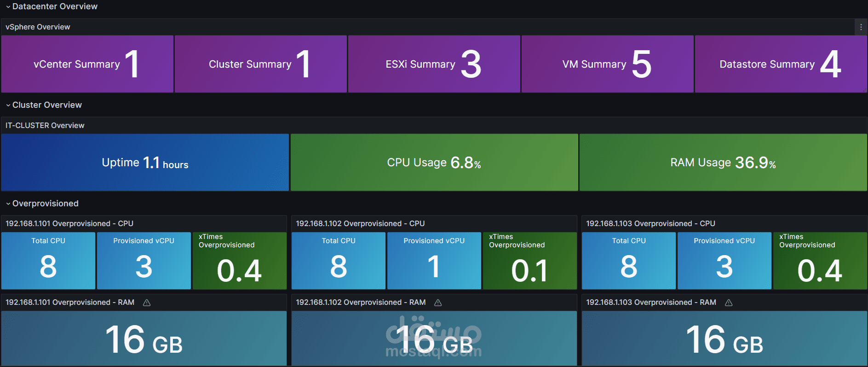Select the RAM Usage 36.9% tile
Image resolution: width=868 pixels, height=367 pixels.
(x=723, y=163)
